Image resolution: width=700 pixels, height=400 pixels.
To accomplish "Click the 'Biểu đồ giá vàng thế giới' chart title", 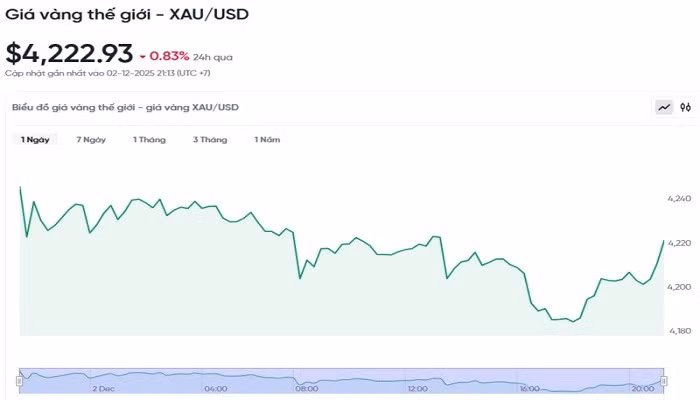I will pyautogui.click(x=125, y=107).
